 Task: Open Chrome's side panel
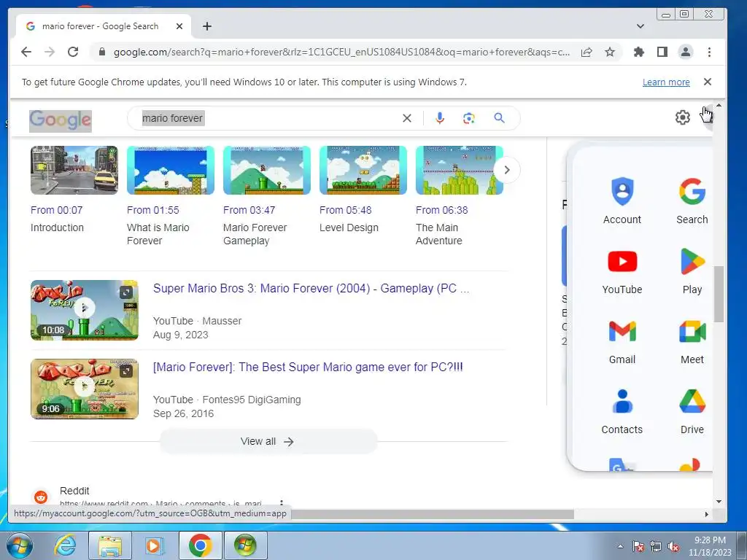click(662, 52)
